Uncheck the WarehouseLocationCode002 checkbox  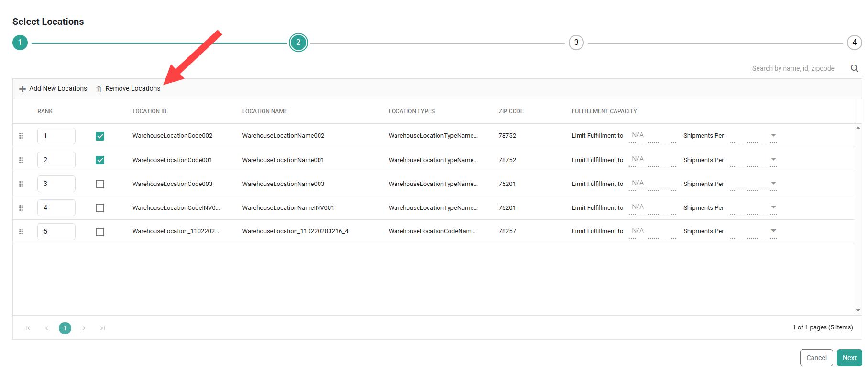100,136
